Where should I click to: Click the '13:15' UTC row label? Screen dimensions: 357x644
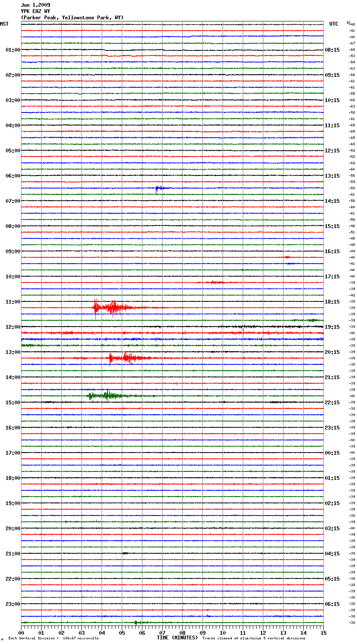pos(332,176)
